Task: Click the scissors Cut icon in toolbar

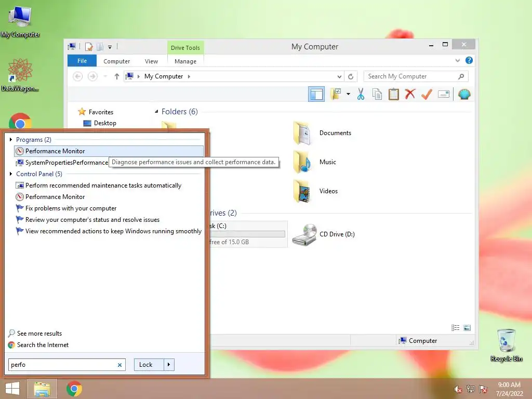Action: pos(361,94)
